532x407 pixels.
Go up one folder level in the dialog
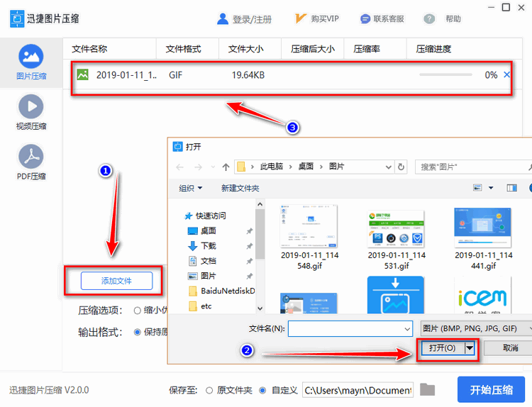pyautogui.click(x=226, y=167)
